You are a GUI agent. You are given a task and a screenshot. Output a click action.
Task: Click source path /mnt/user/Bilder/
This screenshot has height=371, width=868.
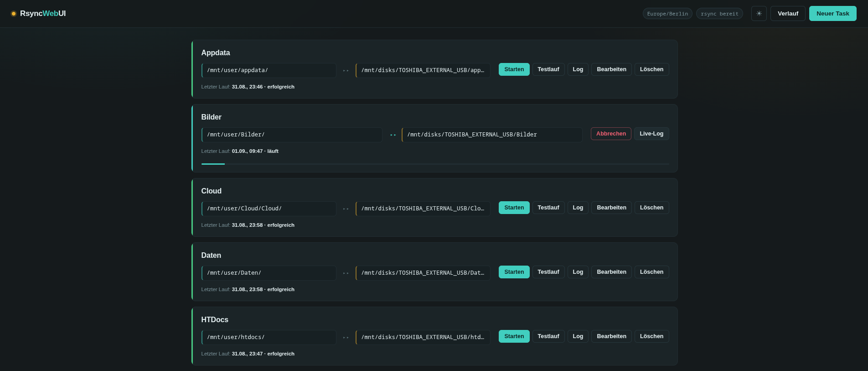coord(292,135)
